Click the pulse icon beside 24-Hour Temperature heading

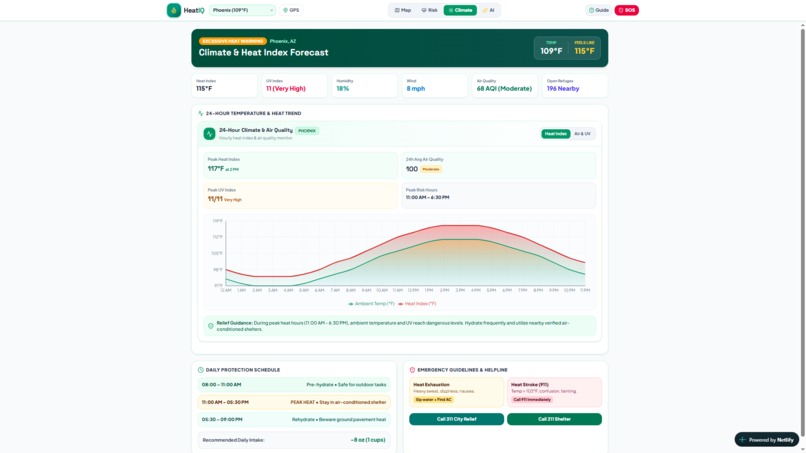coord(200,113)
